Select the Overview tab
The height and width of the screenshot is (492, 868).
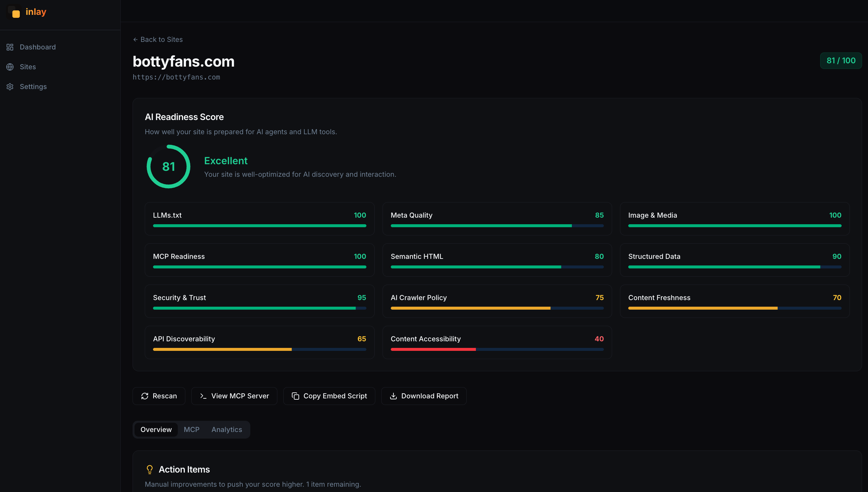[x=156, y=429]
